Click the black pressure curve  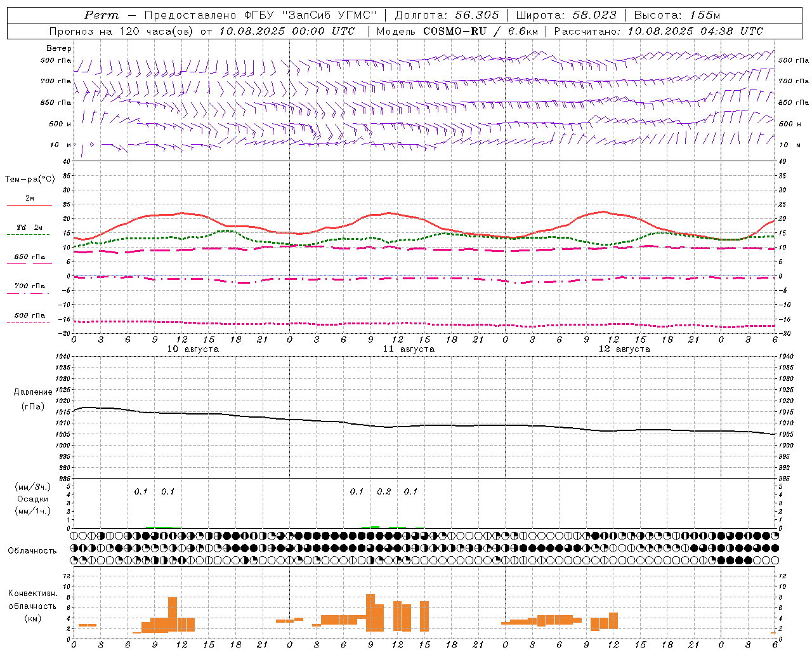(x=424, y=425)
